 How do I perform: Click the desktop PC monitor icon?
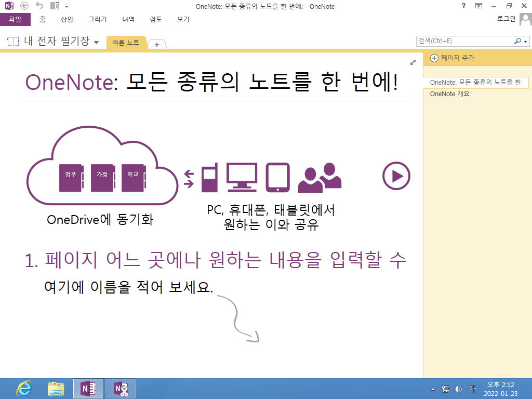242,178
